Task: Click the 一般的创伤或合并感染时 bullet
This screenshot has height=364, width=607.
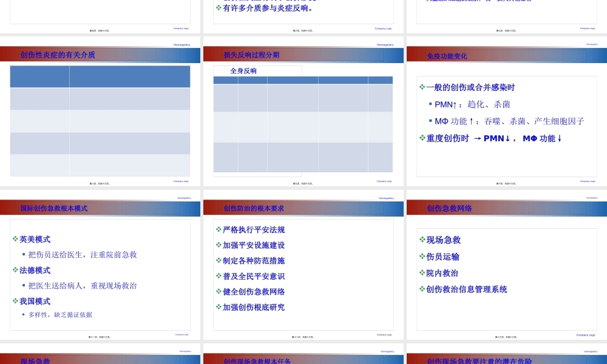Action: click(470, 87)
